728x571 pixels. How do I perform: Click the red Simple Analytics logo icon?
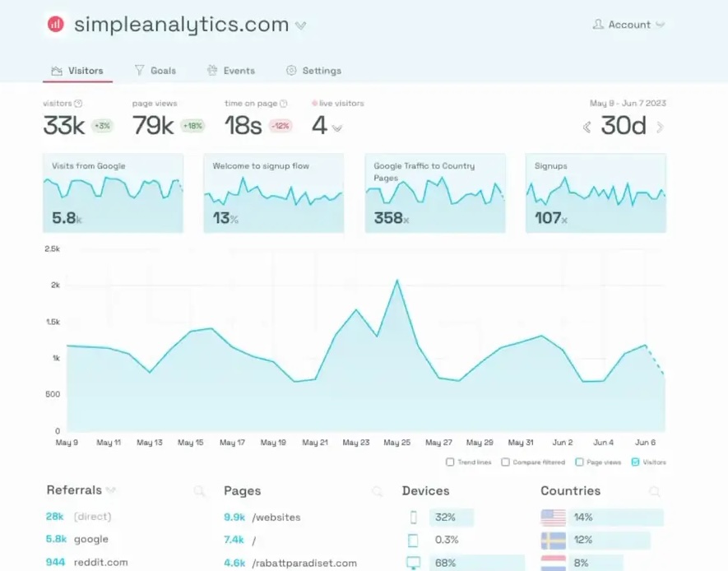[56, 24]
